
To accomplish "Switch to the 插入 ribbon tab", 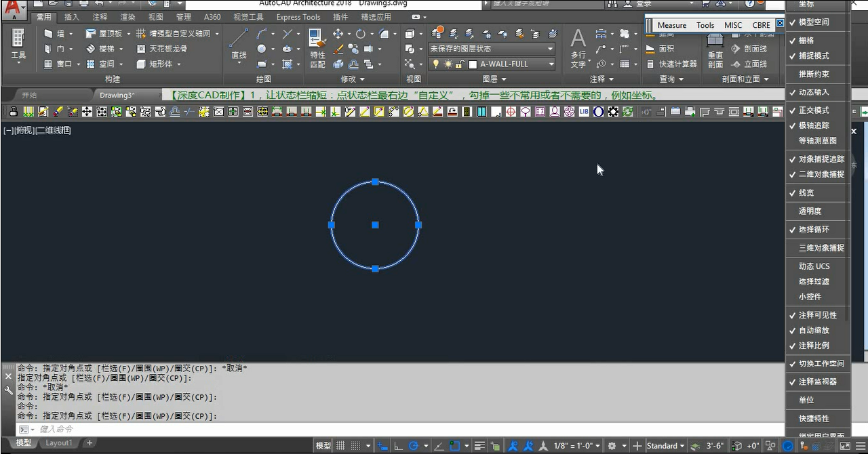I will coord(71,17).
